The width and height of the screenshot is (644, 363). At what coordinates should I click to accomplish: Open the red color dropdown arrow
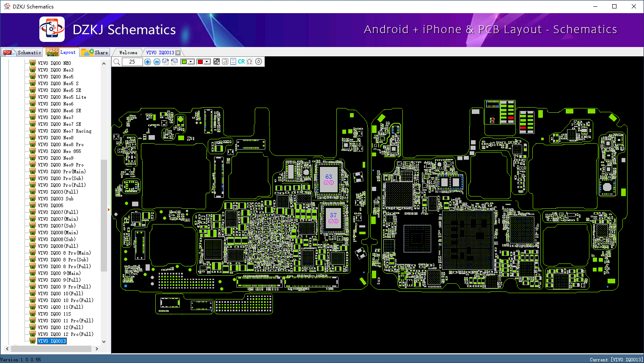tap(207, 62)
